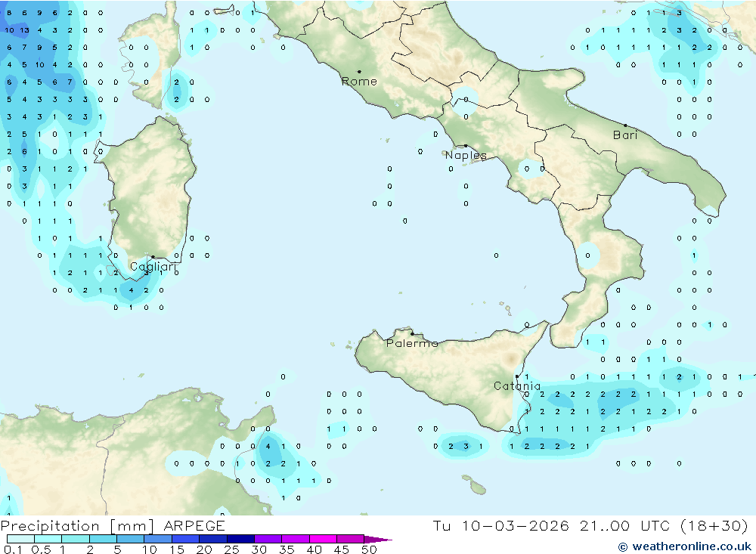Click the legend arrow tip above 50 mm
Screen dimensions: 756x554
(x=379, y=539)
